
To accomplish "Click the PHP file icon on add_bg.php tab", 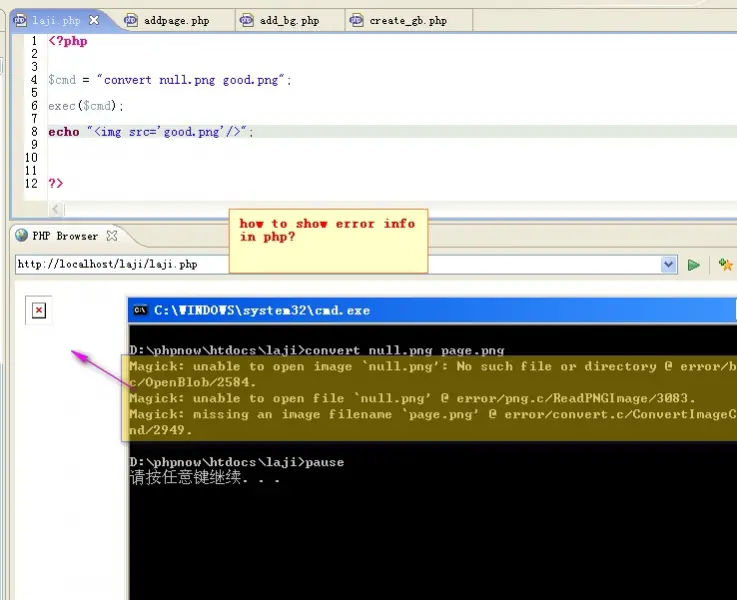I will [x=247, y=20].
